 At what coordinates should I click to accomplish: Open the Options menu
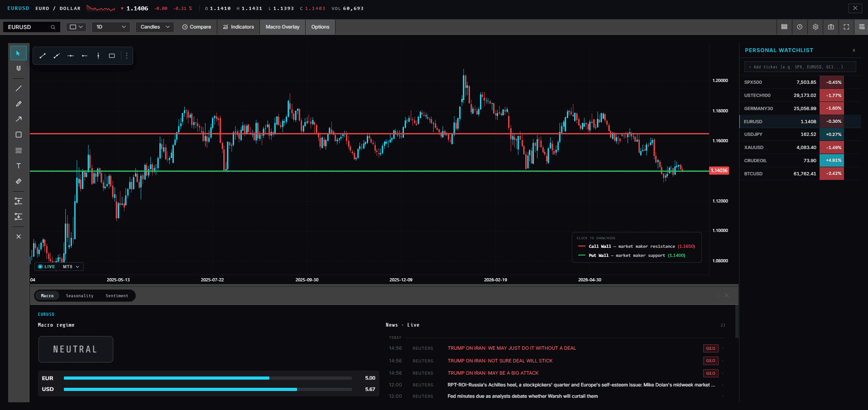tap(321, 27)
